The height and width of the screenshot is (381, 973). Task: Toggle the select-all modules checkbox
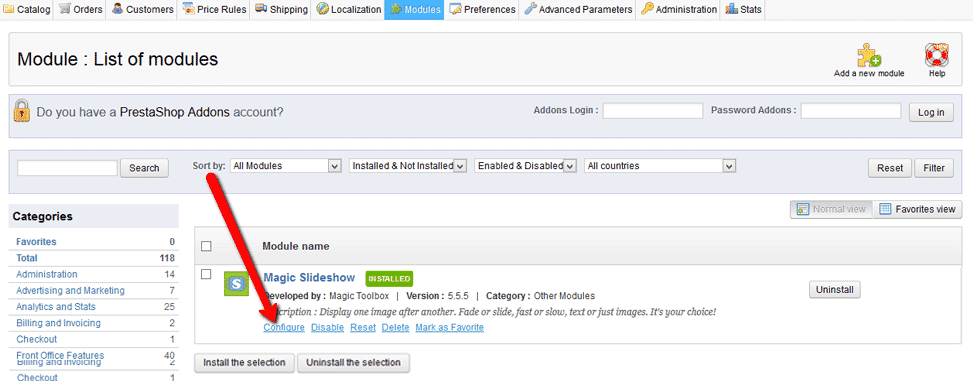coord(207,246)
